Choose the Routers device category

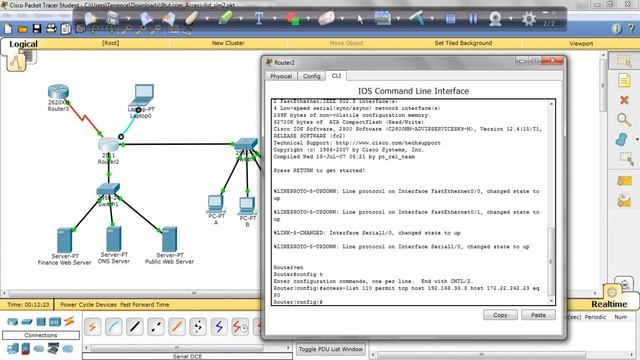(x=12, y=322)
